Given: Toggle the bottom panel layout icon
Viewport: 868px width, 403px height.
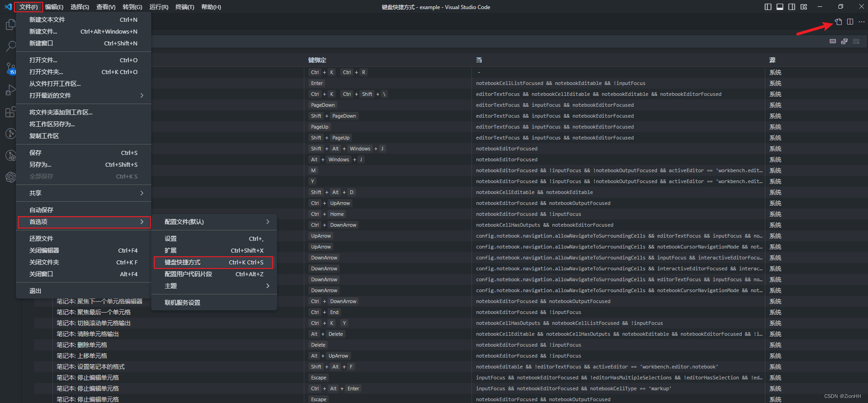Looking at the screenshot, I should point(780,7).
